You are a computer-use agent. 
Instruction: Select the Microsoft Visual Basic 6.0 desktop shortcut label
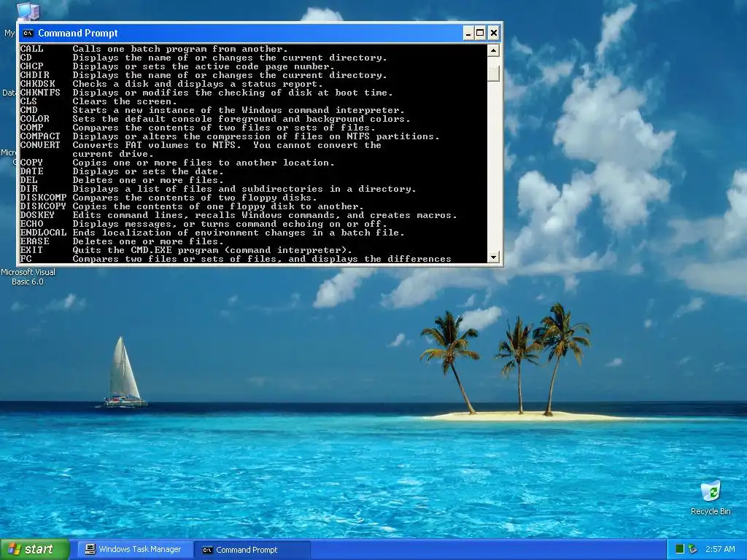(28, 276)
